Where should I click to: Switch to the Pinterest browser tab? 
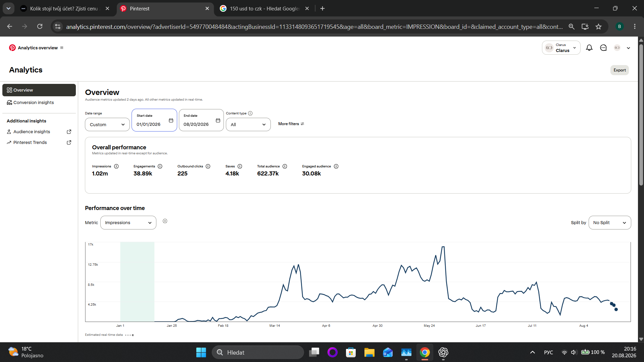click(x=165, y=8)
